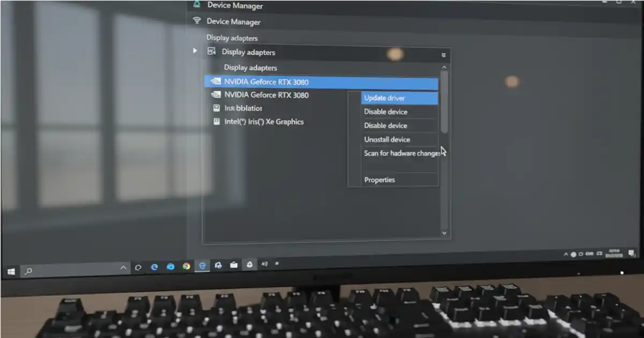
Task: Select the Intel Iris Xe Graphics entry
Action: (x=264, y=122)
